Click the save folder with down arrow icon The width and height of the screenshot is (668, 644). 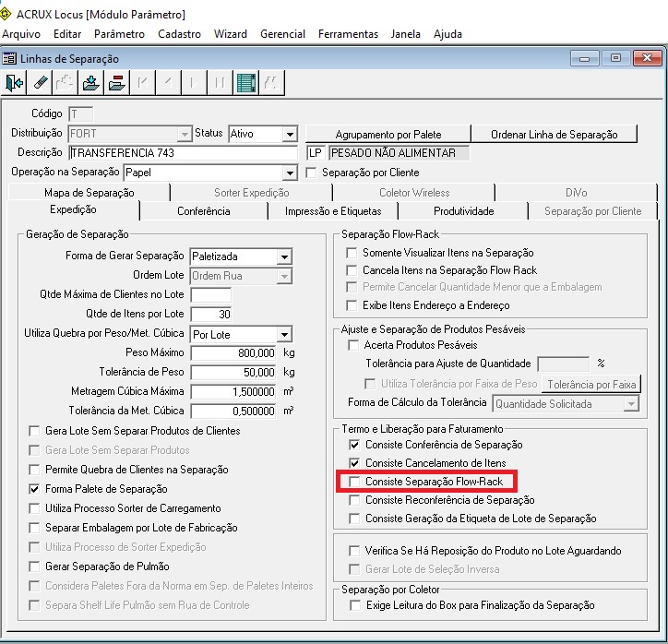coord(90,83)
